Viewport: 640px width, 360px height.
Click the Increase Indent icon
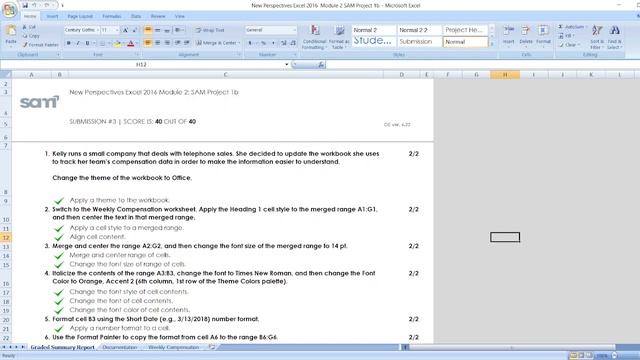[187, 43]
